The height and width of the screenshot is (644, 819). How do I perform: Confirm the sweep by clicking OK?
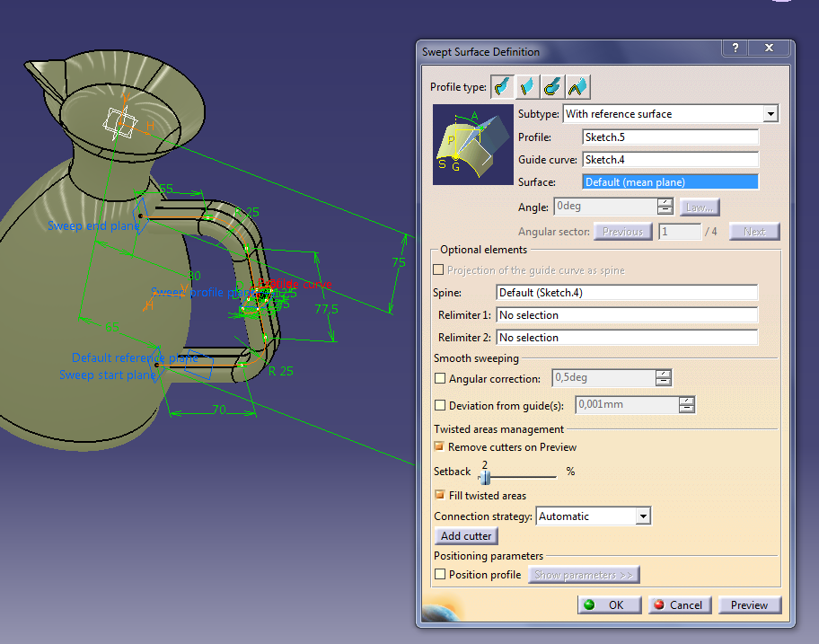coord(609,604)
